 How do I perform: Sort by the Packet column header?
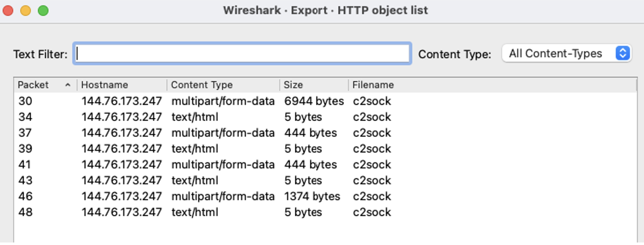click(x=45, y=85)
